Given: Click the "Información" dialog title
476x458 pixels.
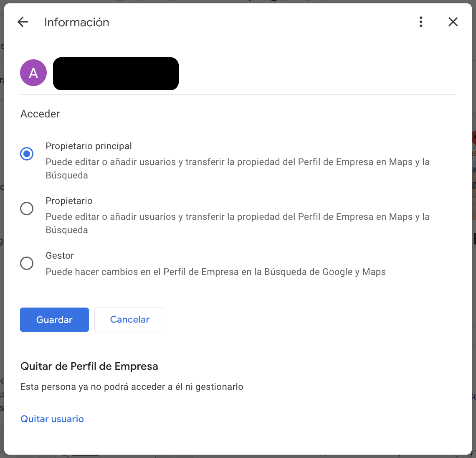Looking at the screenshot, I should point(76,22).
